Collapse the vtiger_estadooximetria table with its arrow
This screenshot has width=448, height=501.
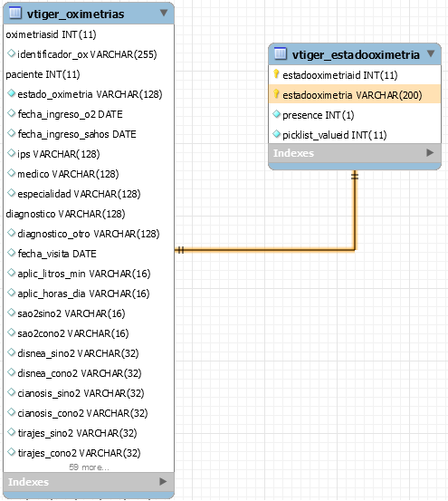pos(431,53)
